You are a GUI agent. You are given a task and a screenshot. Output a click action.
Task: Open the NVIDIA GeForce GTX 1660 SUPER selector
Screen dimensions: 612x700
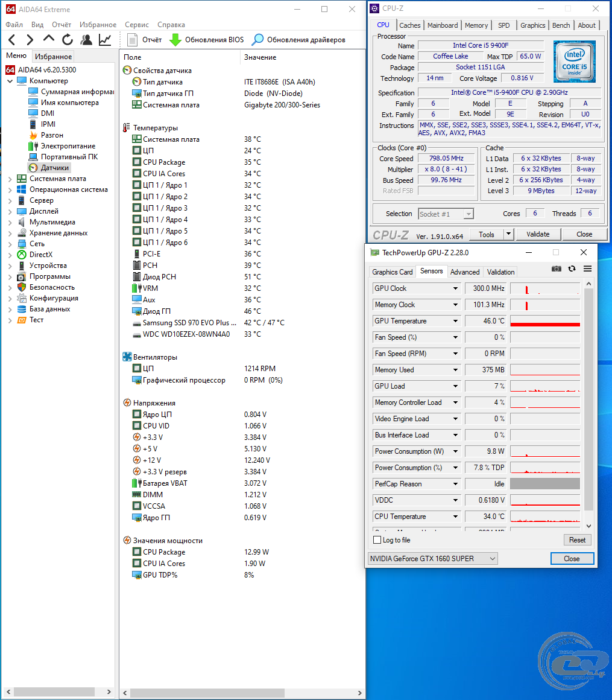(432, 559)
